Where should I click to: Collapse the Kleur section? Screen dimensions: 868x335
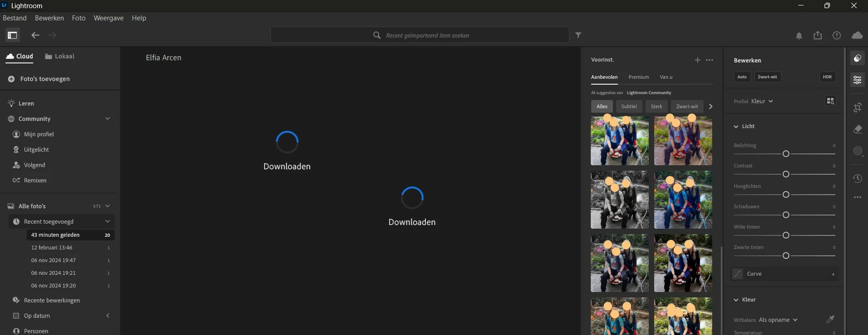[x=736, y=300]
